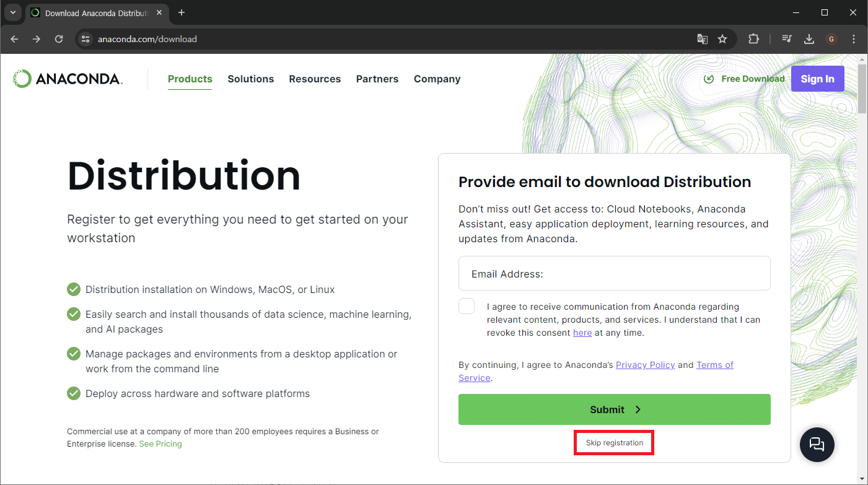Click 'Deploy across hardware and software platforms' text
This screenshot has width=868, height=485.
click(198, 394)
